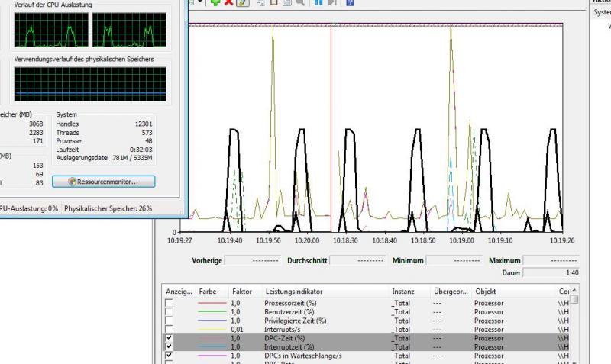This screenshot has width=611, height=364.
Task: Click the physical memory usage history graph
Action: tap(90, 84)
